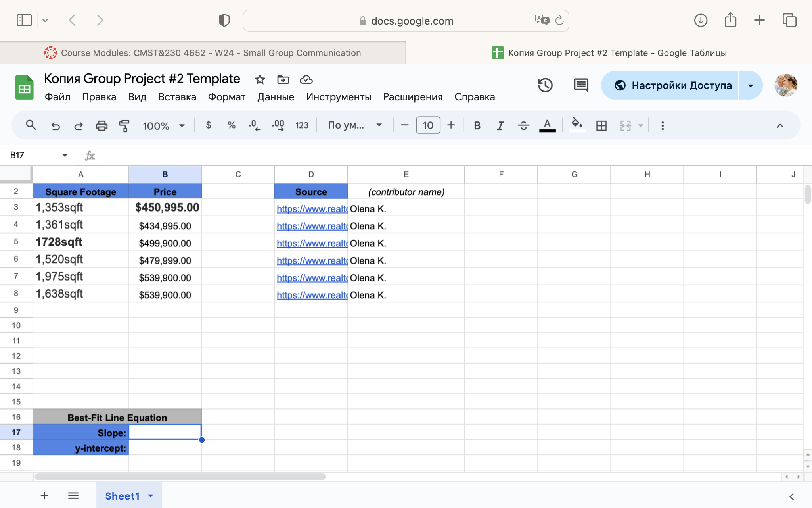Open the zoom 100% dropdown

(164, 126)
